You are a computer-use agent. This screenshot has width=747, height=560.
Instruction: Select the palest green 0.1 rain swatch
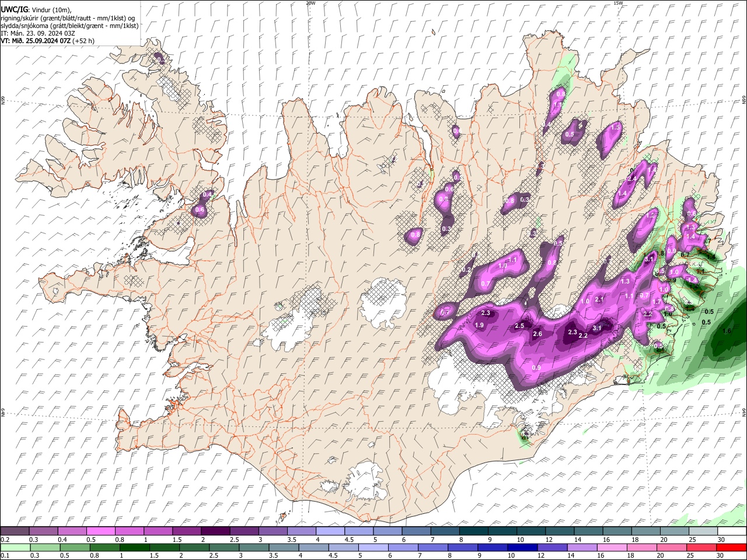15,547
